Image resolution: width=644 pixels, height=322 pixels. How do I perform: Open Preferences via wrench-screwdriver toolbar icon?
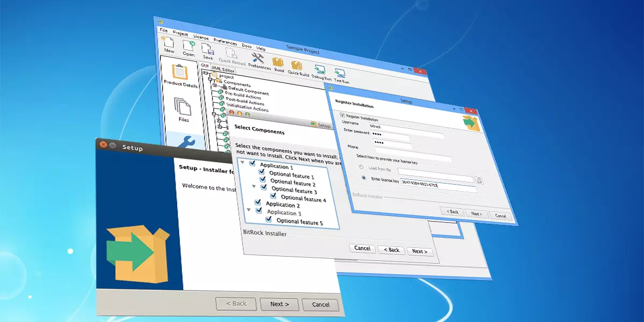pos(258,57)
